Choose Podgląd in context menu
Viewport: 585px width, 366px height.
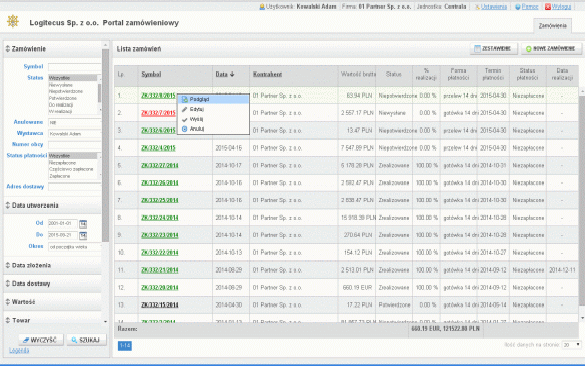pos(213,99)
